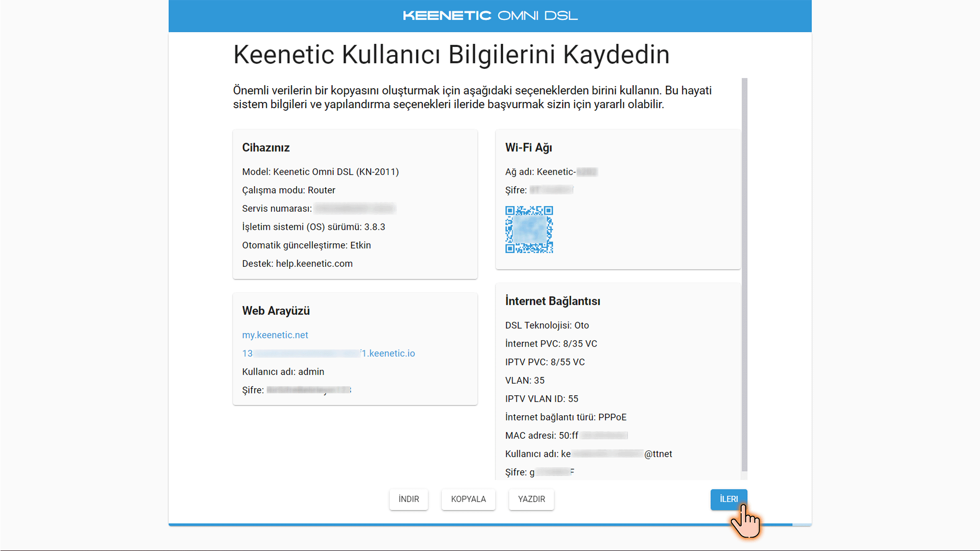Click the Kullanıcı adı: admin line
The width and height of the screenshot is (980, 551).
[x=283, y=372]
